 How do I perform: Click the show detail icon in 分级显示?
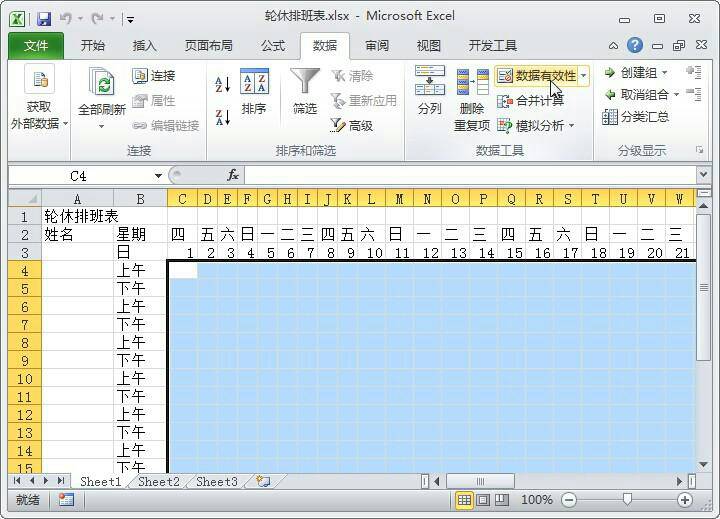693,72
